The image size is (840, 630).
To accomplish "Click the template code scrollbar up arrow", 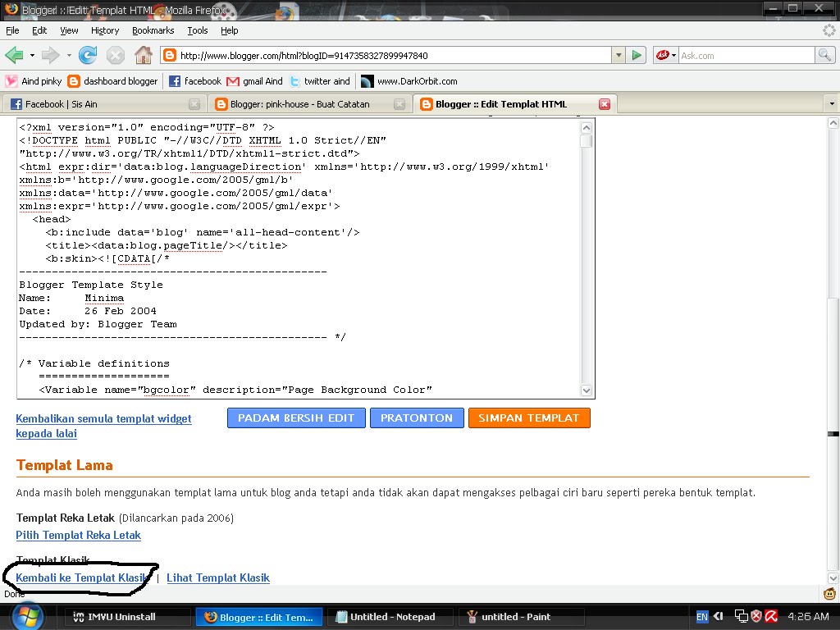I will (x=587, y=127).
